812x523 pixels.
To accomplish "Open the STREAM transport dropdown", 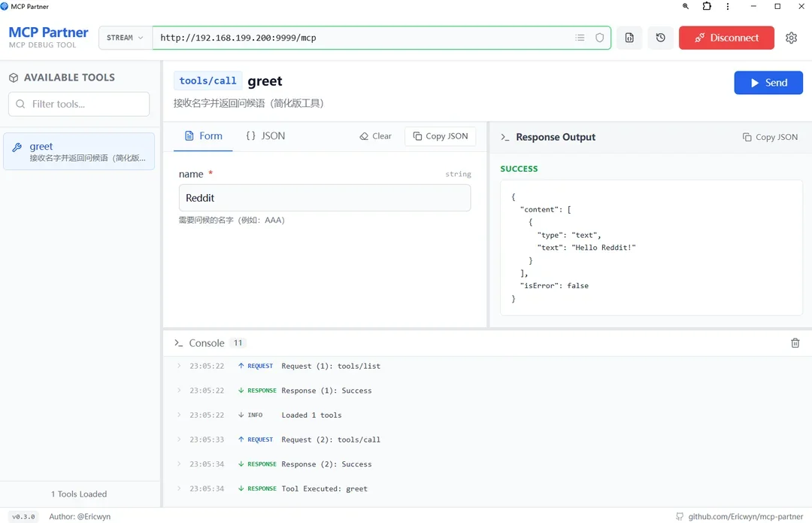I will [126, 38].
